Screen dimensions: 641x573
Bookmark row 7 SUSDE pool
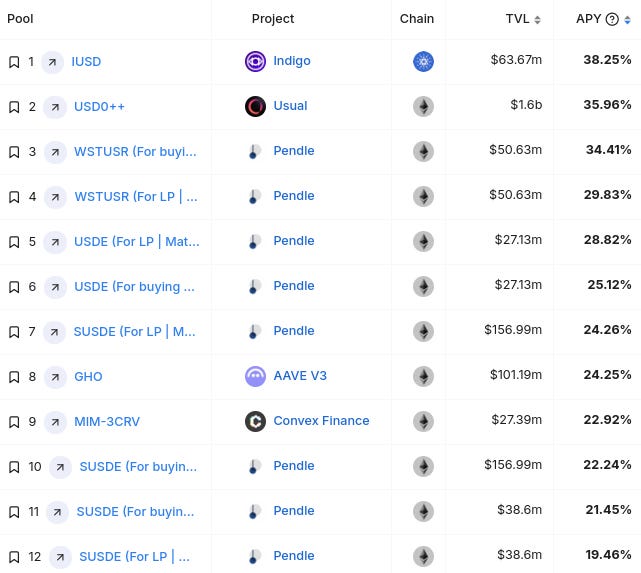pos(14,332)
